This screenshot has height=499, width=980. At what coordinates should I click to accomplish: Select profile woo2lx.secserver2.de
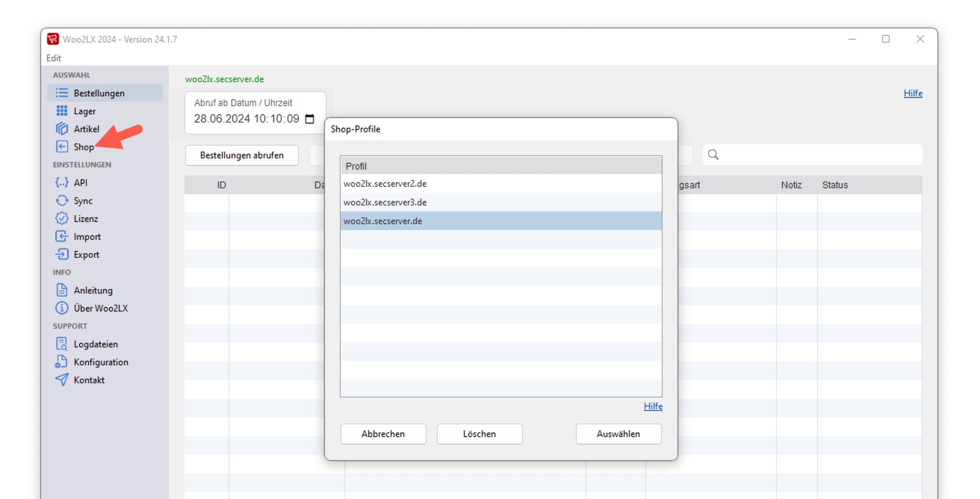click(x=501, y=184)
